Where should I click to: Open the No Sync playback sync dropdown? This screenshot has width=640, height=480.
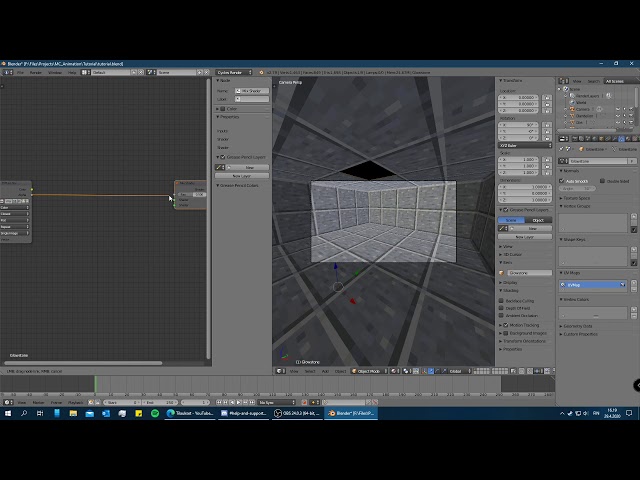(276, 402)
